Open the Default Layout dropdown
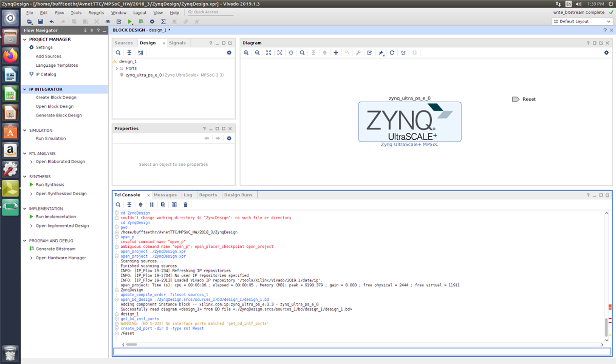Screen dimensions: 616x364 581,22
